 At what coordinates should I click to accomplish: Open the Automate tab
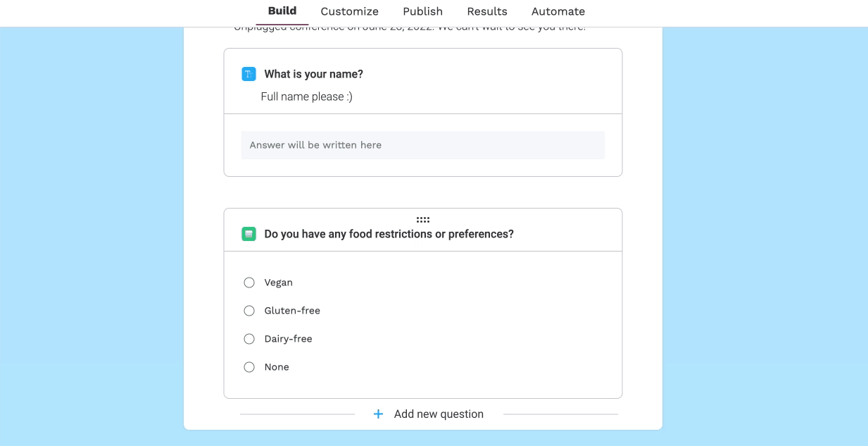coord(558,11)
